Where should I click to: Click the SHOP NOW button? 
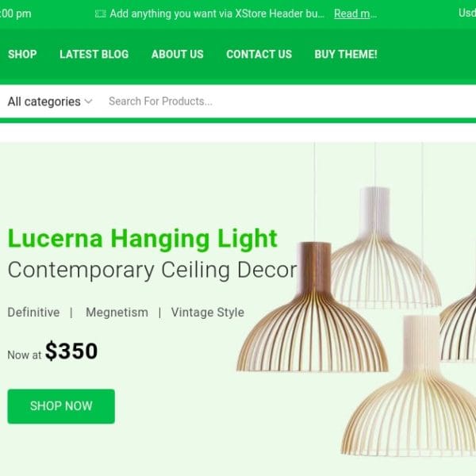click(61, 406)
